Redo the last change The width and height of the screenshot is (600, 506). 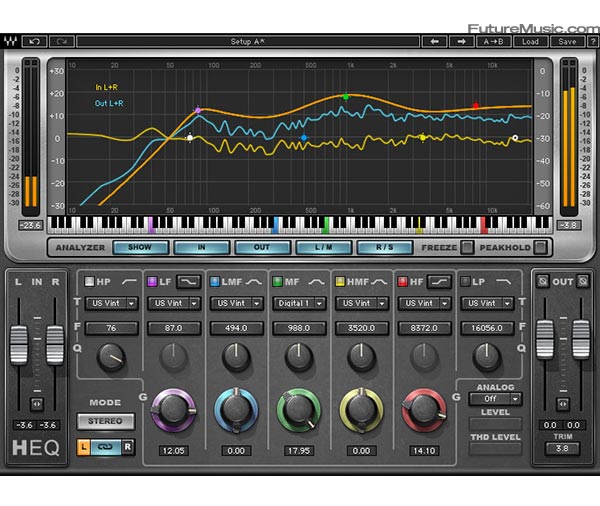click(62, 41)
